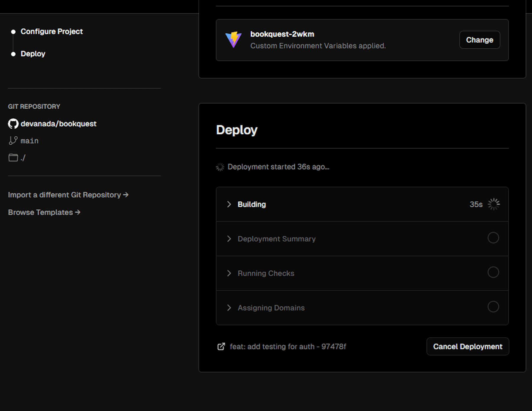Screen dimensions: 532x411
Task: Click the Deployment Summary label
Action: [277, 239]
